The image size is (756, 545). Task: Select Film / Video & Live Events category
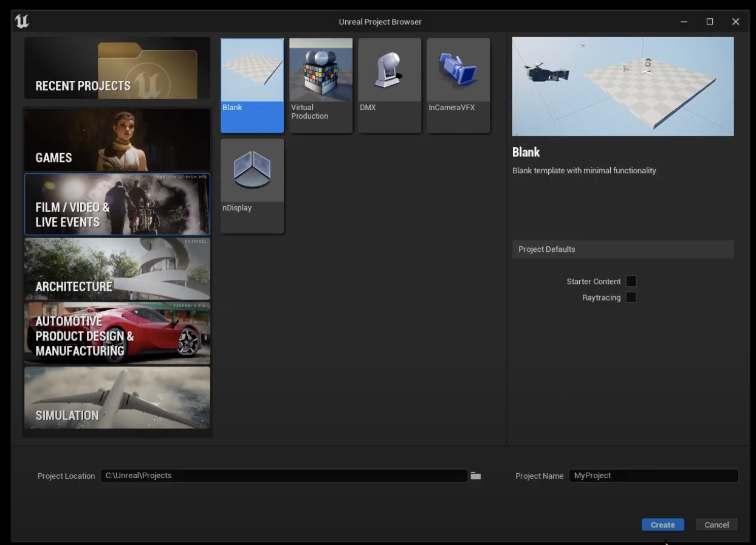point(117,204)
